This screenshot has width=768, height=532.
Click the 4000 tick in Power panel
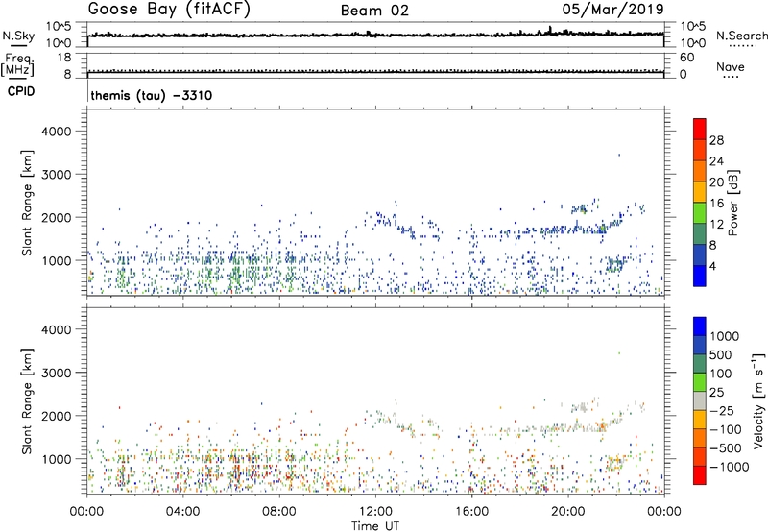57,132
